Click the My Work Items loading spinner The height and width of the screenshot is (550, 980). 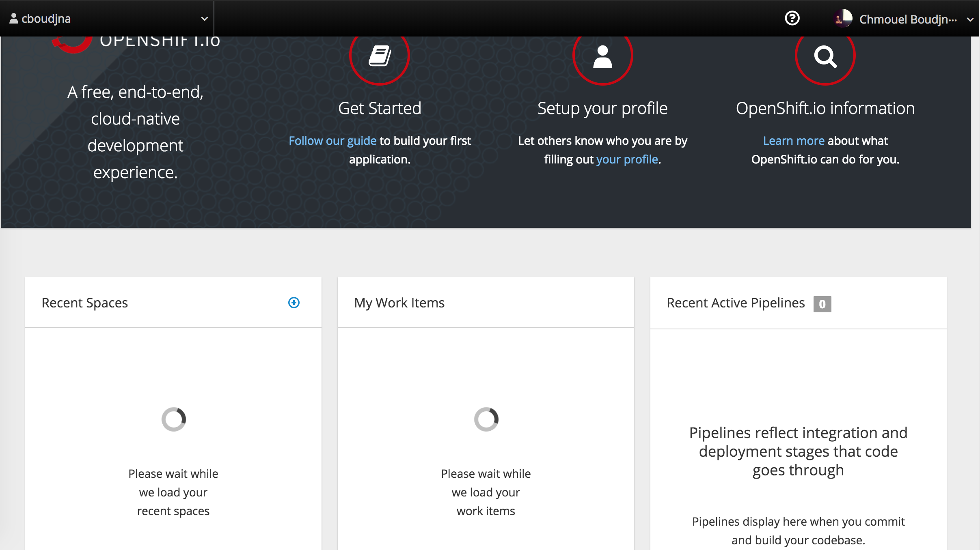[x=486, y=419]
